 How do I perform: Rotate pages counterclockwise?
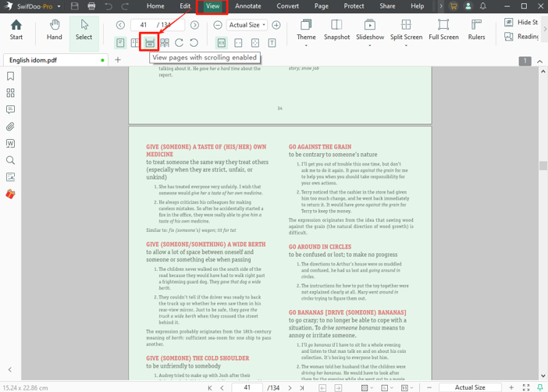pyautogui.click(x=194, y=43)
